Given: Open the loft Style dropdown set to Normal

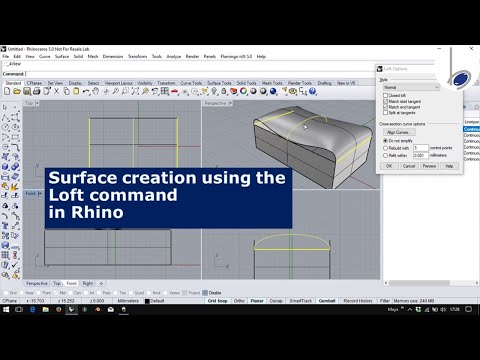Looking at the screenshot, I should click(x=411, y=87).
